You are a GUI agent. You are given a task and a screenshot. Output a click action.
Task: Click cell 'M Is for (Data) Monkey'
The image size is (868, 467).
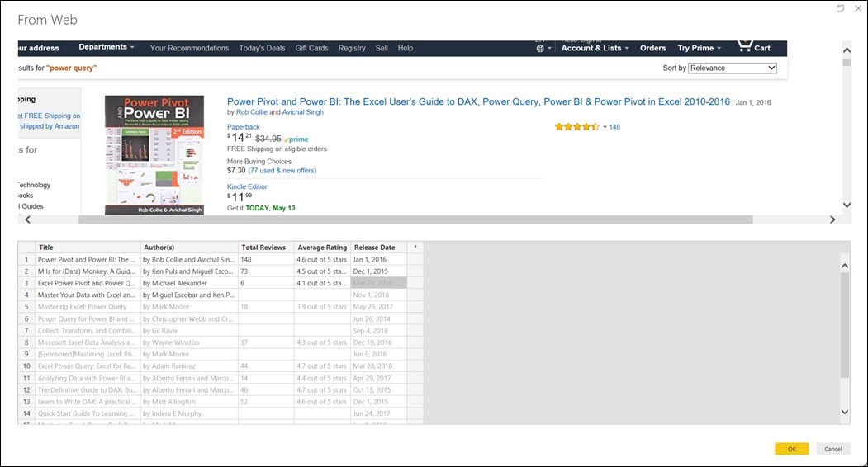click(88, 271)
